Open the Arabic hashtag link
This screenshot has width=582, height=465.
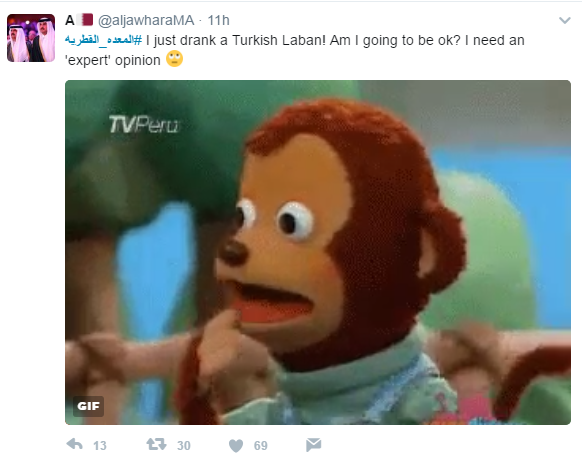coord(104,40)
